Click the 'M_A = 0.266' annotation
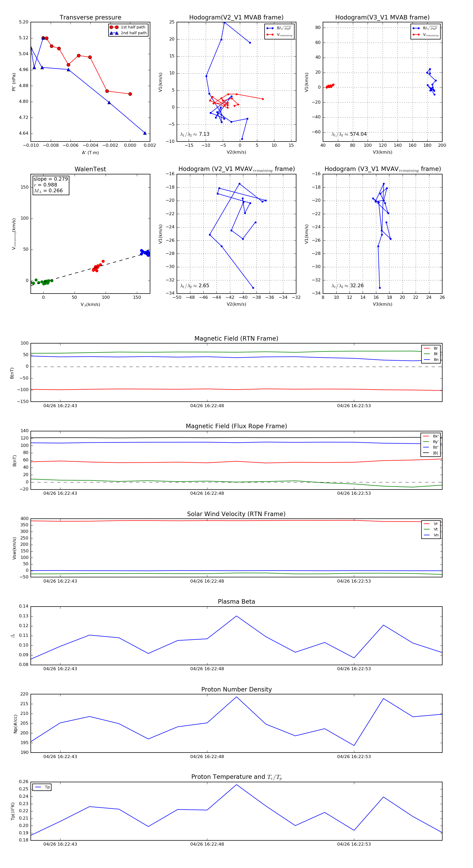473x868 pixels. click(48, 191)
